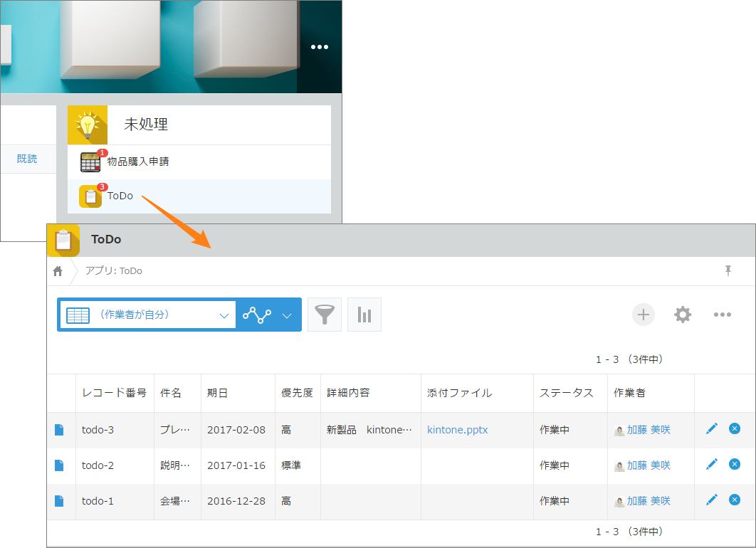The height and width of the screenshot is (548, 756).
Task: Download the kintone.pptx attachment
Action: (457, 430)
